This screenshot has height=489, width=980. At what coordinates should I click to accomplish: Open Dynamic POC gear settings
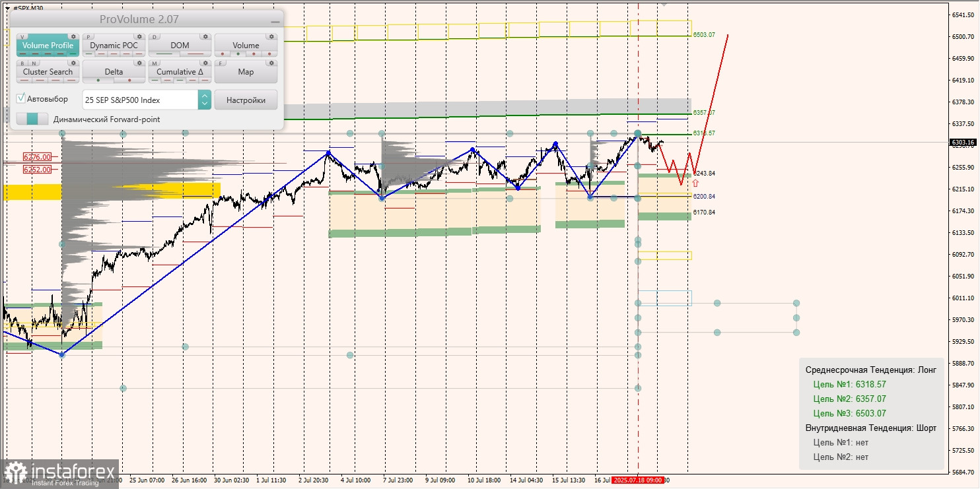tap(139, 36)
